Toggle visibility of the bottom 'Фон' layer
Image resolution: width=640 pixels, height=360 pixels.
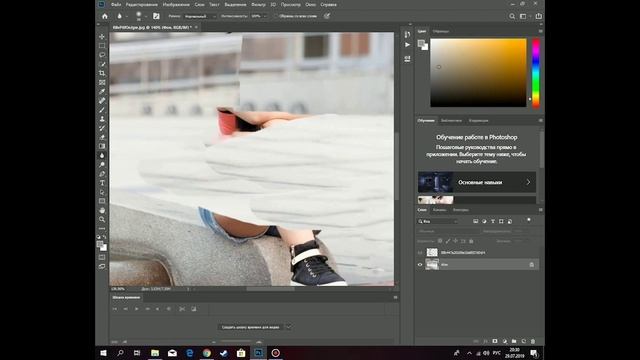(x=420, y=264)
